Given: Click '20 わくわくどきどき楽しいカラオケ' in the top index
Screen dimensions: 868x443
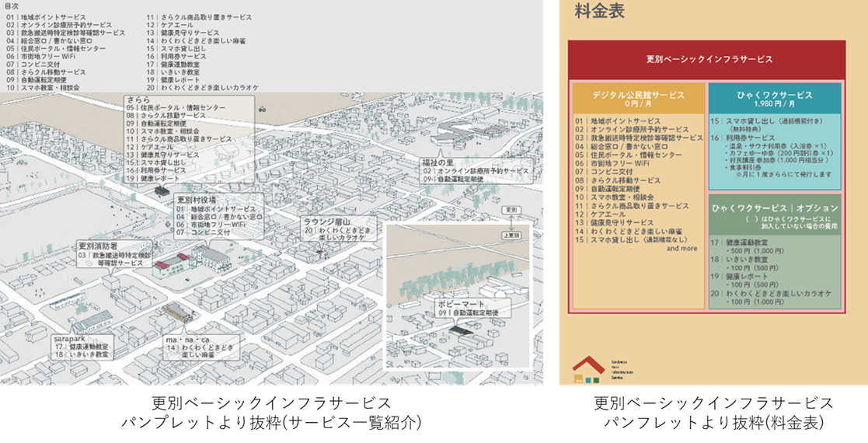Looking at the screenshot, I should pos(204,87).
